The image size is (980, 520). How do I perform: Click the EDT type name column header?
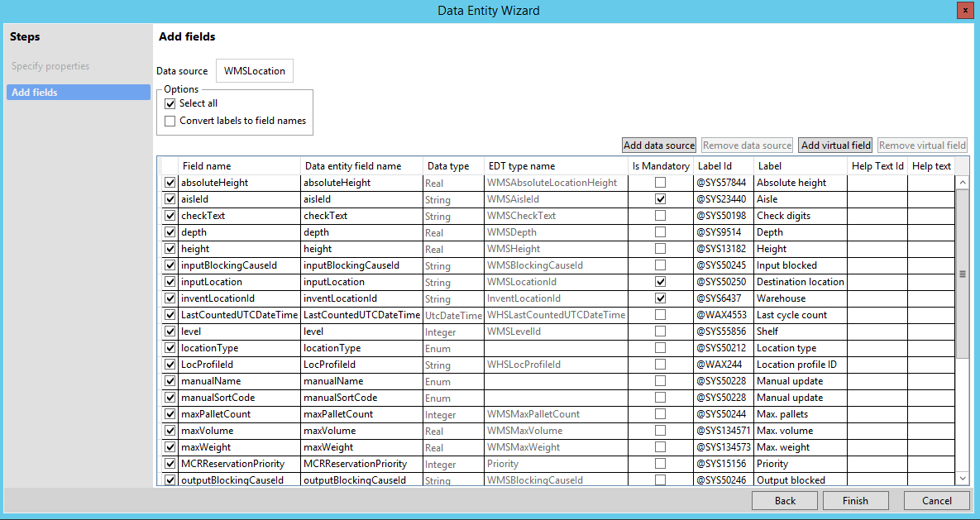point(556,166)
